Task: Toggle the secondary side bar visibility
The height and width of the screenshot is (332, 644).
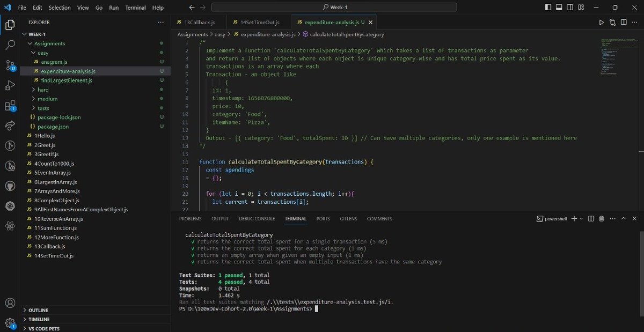Action: [570, 8]
